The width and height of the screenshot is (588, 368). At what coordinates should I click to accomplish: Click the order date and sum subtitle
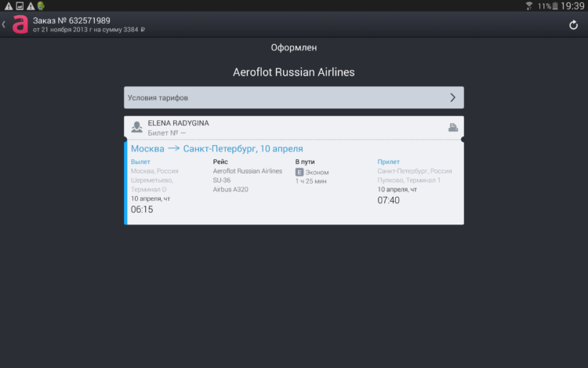point(89,30)
